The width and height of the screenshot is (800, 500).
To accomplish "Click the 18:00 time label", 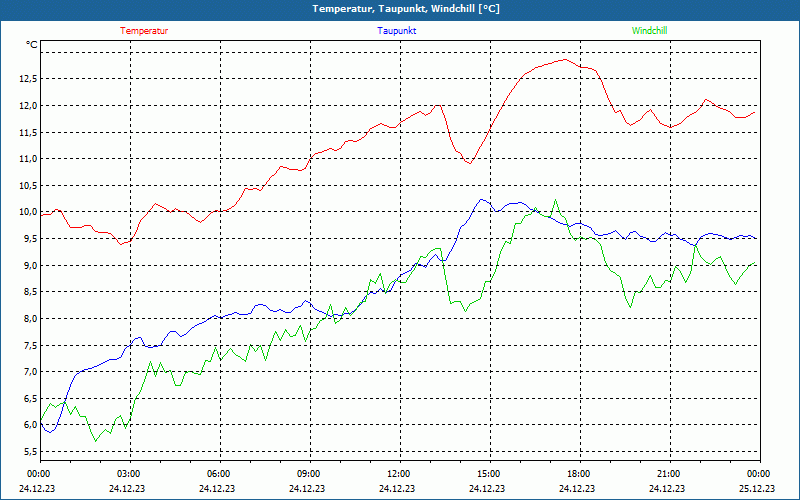I will (578, 474).
